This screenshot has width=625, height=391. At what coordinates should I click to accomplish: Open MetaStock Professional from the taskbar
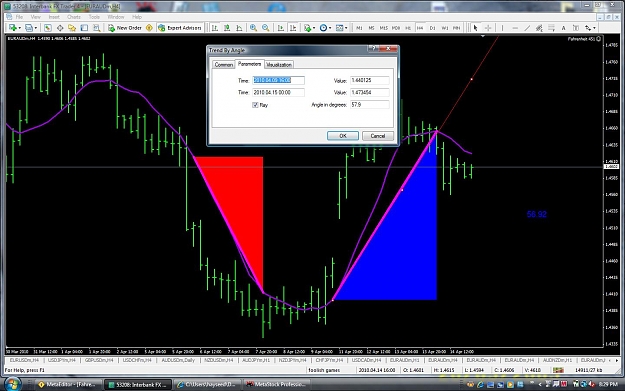tap(276, 384)
